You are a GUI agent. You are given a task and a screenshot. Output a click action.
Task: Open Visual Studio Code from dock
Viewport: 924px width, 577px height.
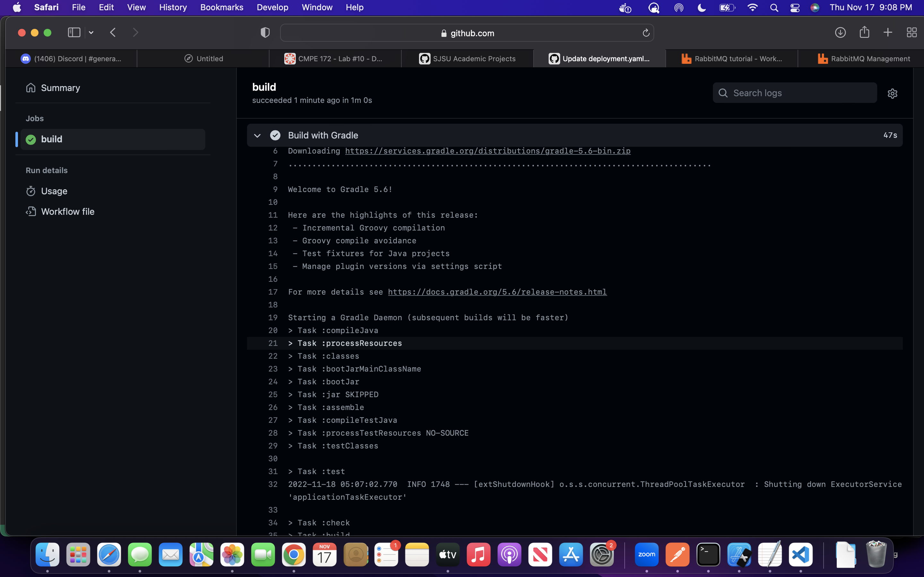coord(800,555)
